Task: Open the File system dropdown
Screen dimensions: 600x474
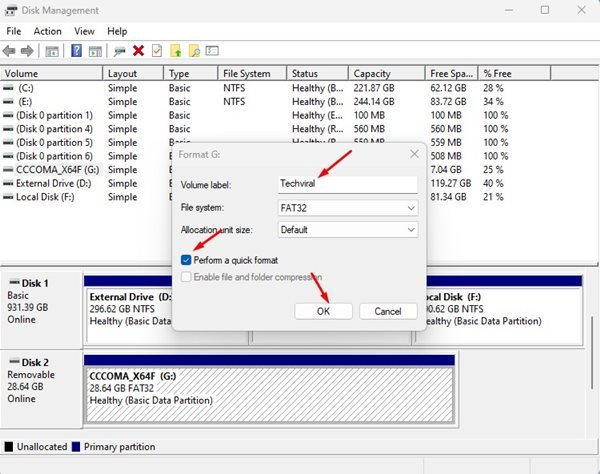Action: pyautogui.click(x=347, y=208)
